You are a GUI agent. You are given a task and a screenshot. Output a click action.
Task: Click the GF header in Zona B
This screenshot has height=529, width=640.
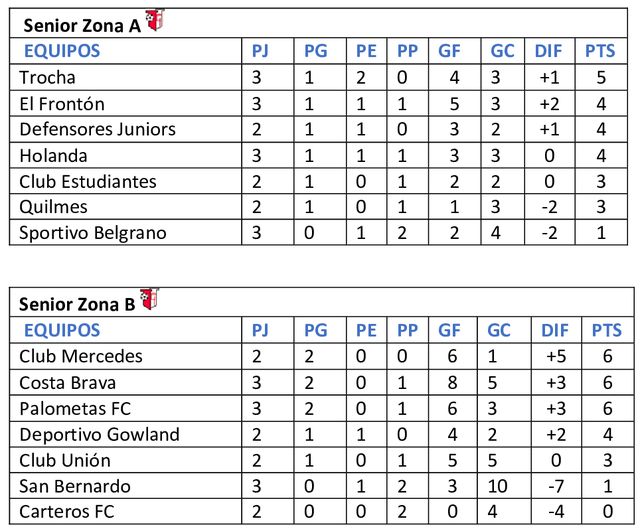tap(451, 330)
